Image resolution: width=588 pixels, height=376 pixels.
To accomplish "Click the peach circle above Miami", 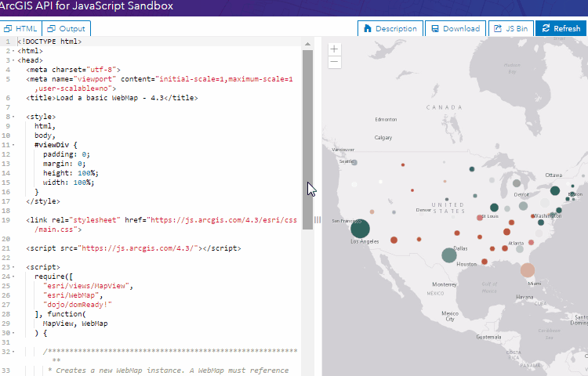I will pyautogui.click(x=528, y=270).
